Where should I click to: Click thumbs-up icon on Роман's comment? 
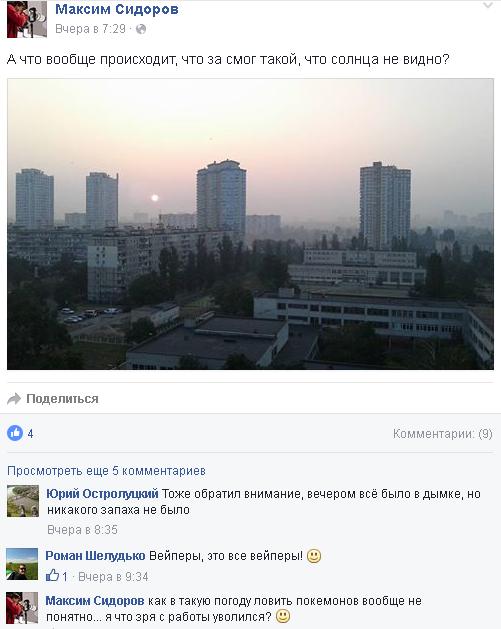(52, 576)
